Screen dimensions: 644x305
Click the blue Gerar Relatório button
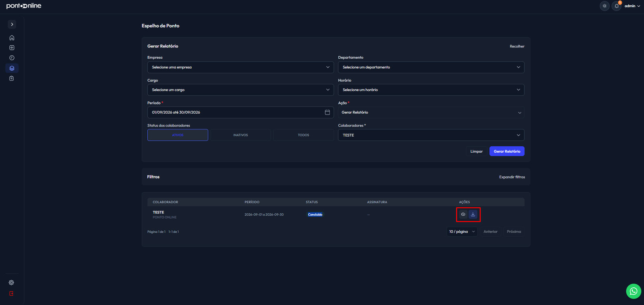tap(507, 151)
